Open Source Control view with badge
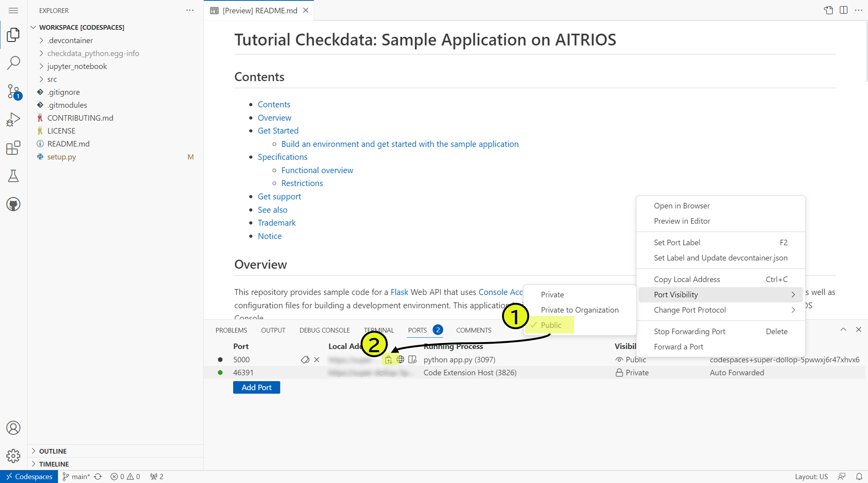868x483 pixels. tap(14, 92)
